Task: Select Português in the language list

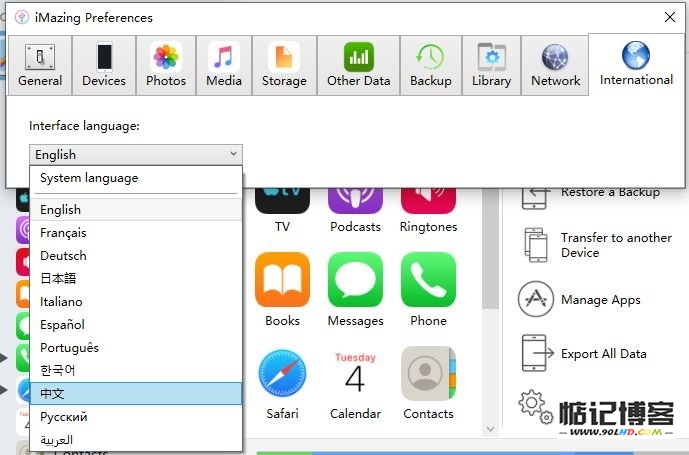Action: pos(136,347)
